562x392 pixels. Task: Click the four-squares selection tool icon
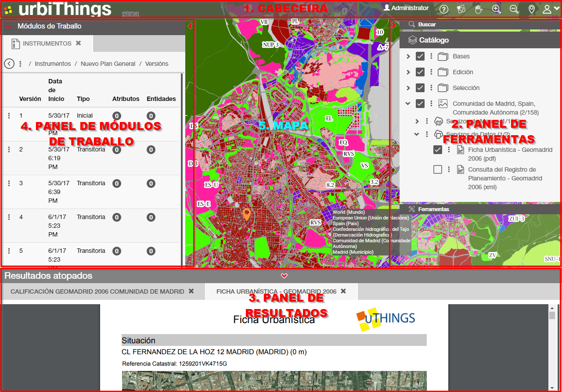pos(461,9)
